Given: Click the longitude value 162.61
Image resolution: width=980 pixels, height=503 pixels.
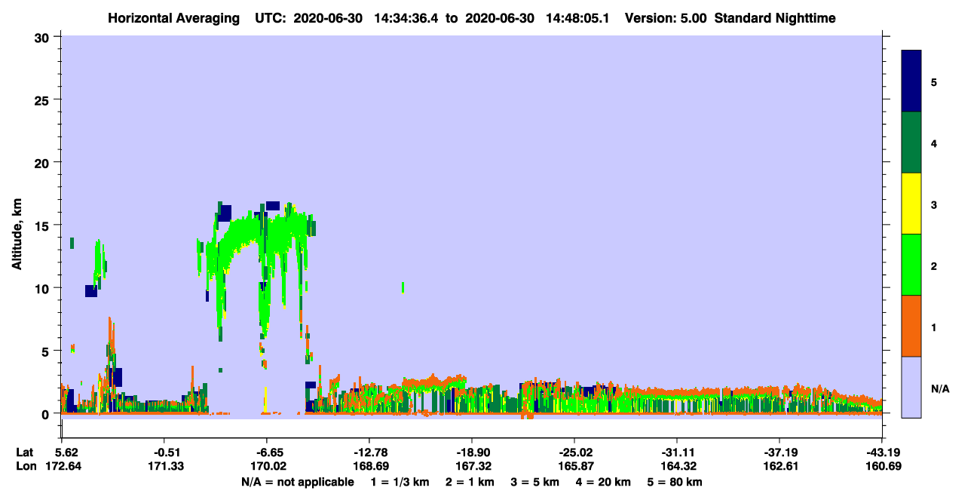Looking at the screenshot, I should coord(779,466).
